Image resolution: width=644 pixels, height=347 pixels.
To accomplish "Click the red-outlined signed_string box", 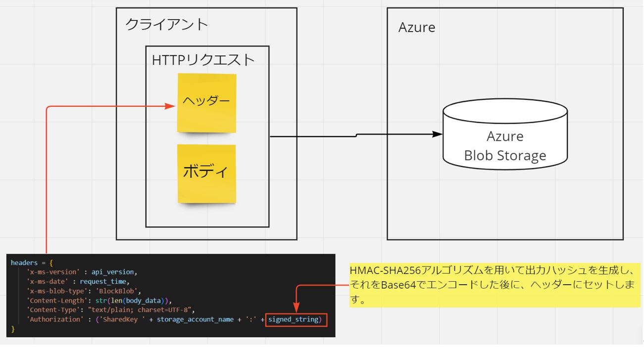I will [x=296, y=319].
